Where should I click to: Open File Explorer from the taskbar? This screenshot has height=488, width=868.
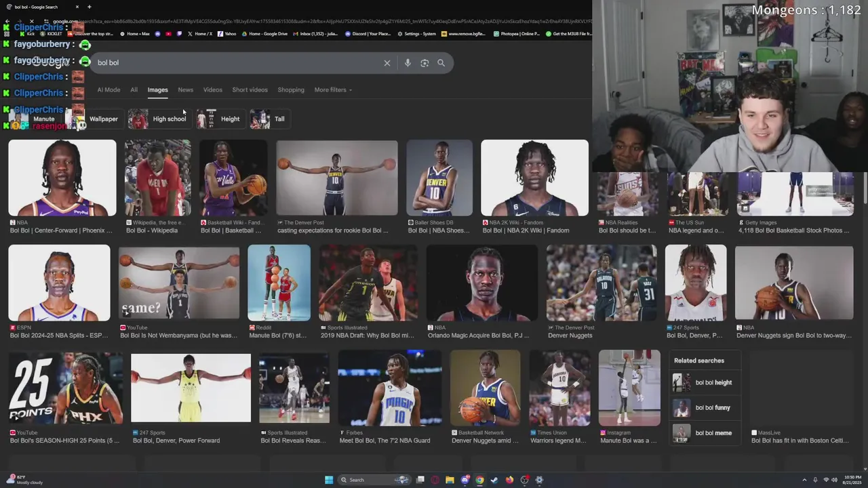coord(450,480)
